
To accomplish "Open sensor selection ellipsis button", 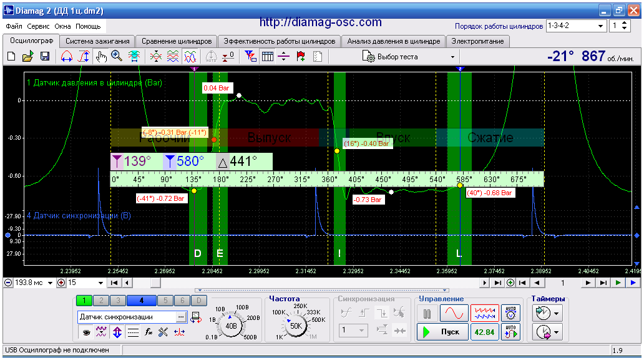I will pos(181,317).
